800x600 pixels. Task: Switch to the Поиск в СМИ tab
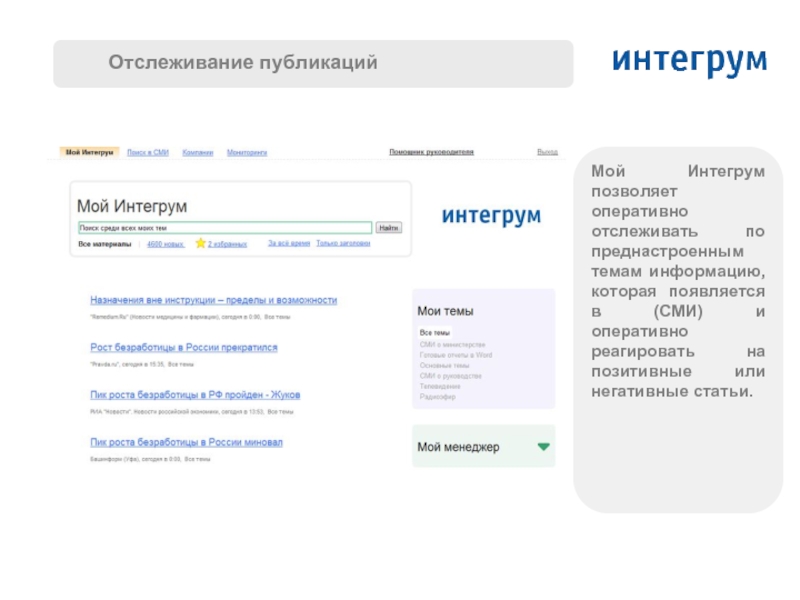pos(148,152)
